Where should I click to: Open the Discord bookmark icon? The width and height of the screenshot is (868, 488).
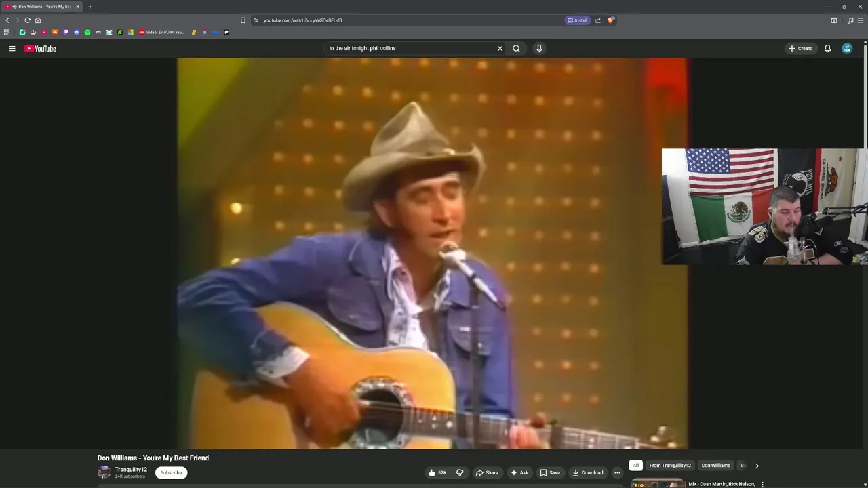(77, 32)
